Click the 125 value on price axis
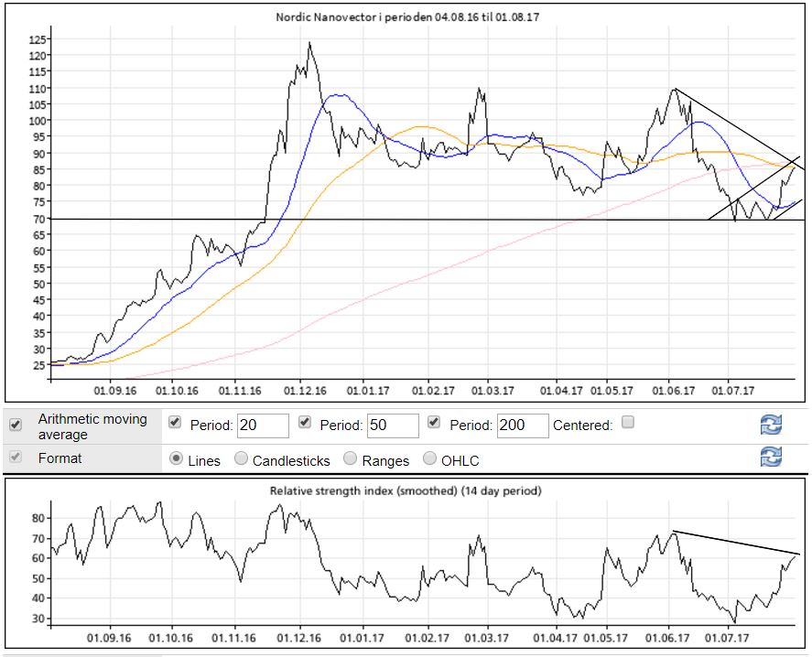812x657 pixels. tap(38, 39)
